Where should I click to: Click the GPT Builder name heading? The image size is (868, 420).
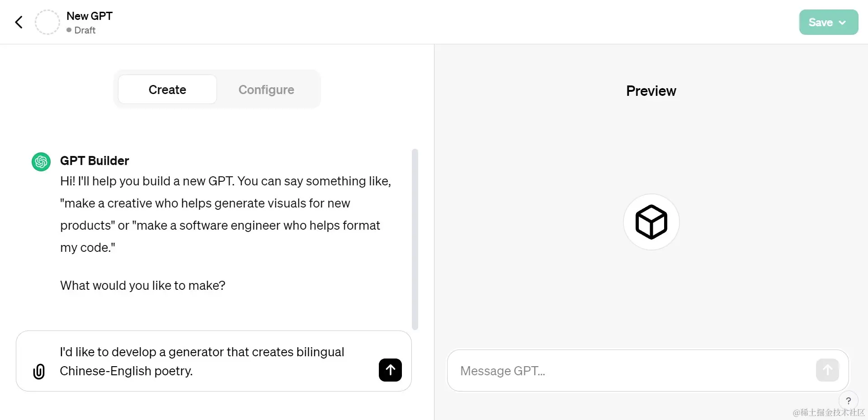click(x=94, y=160)
